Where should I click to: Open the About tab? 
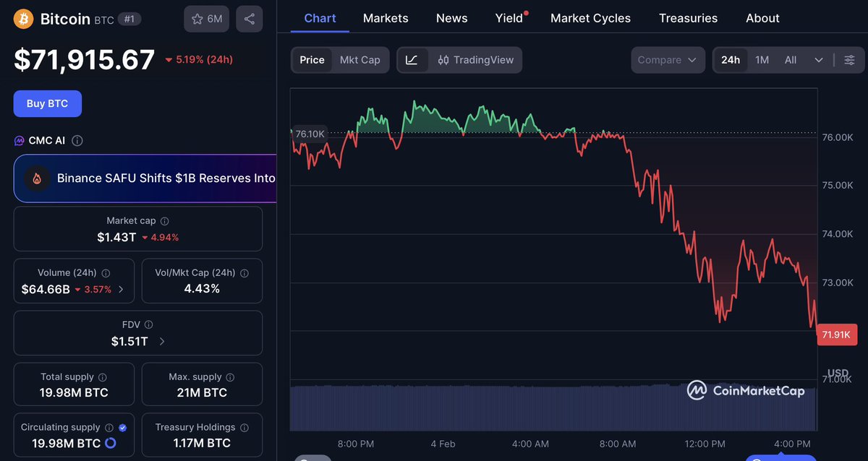tap(762, 18)
